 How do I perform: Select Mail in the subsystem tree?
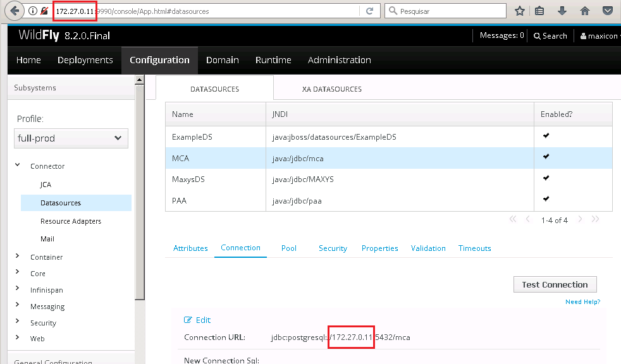47,239
